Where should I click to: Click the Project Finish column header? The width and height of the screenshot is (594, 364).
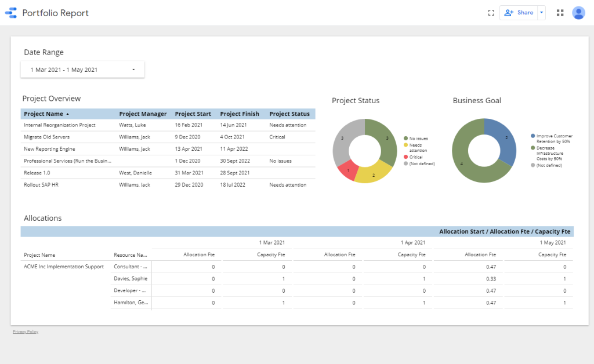coord(240,114)
